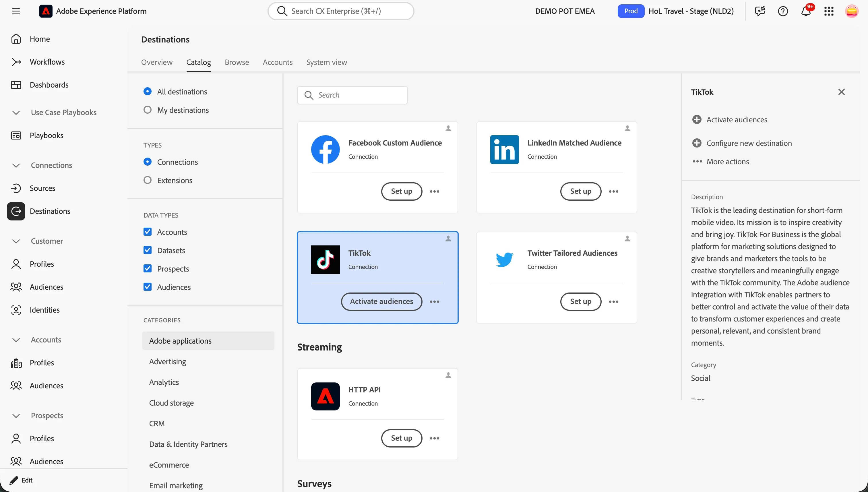
Task: Switch to the Accounts tab
Action: point(278,62)
